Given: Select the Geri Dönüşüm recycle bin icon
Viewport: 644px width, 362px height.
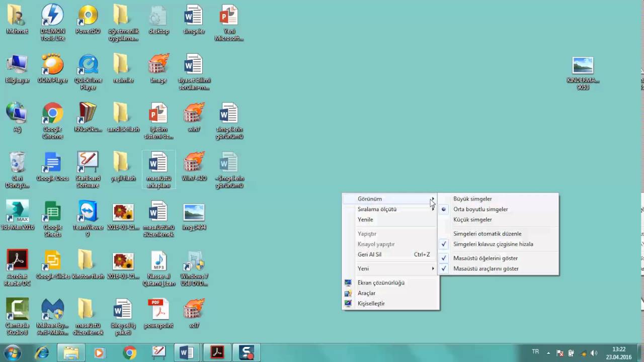Looking at the screenshot, I should coord(18,170).
